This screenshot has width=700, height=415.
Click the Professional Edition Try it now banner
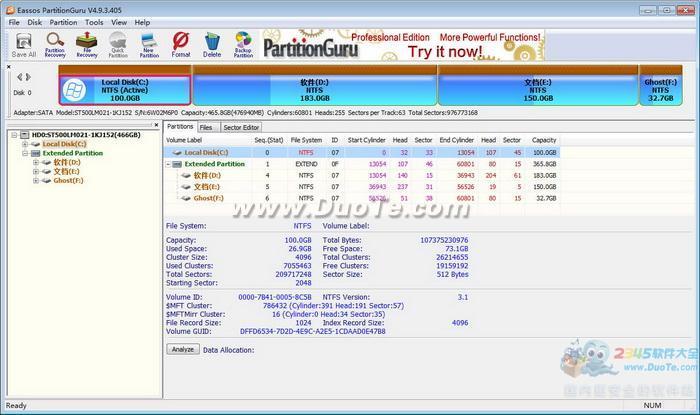pos(403,45)
